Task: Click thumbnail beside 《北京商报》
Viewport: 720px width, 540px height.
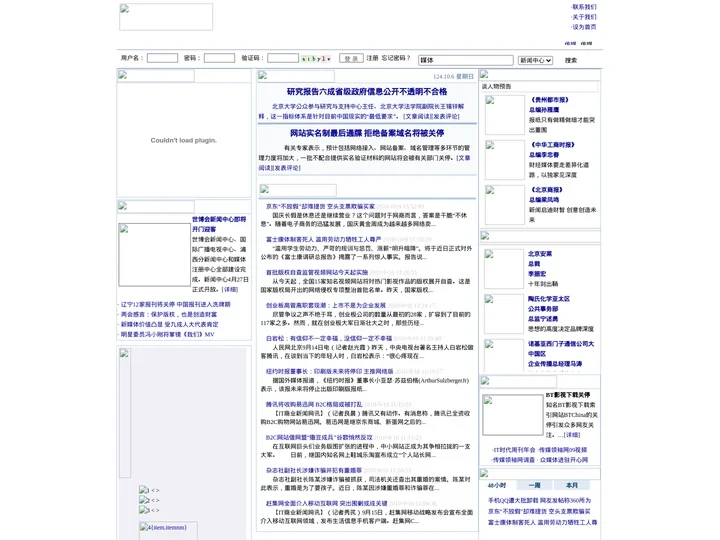Action: [x=505, y=205]
